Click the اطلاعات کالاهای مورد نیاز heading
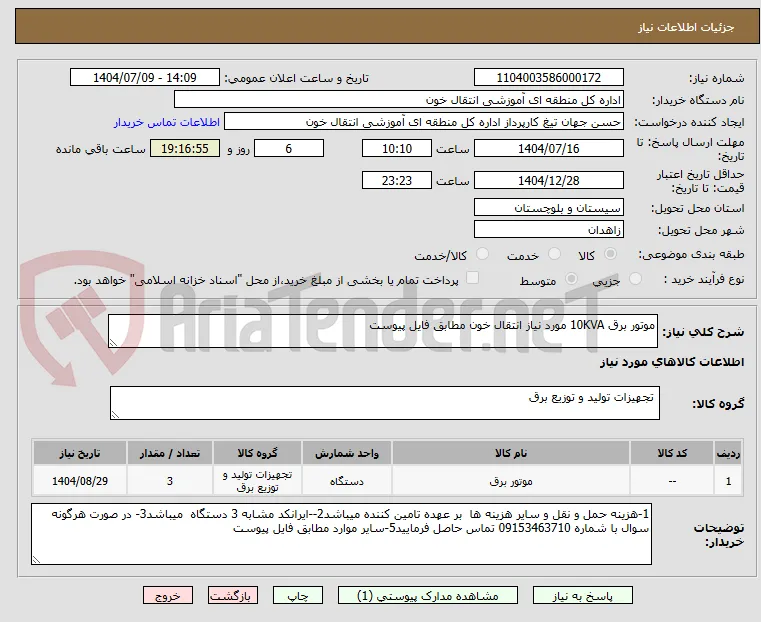Screen dimensions: 761x622 click(x=672, y=362)
